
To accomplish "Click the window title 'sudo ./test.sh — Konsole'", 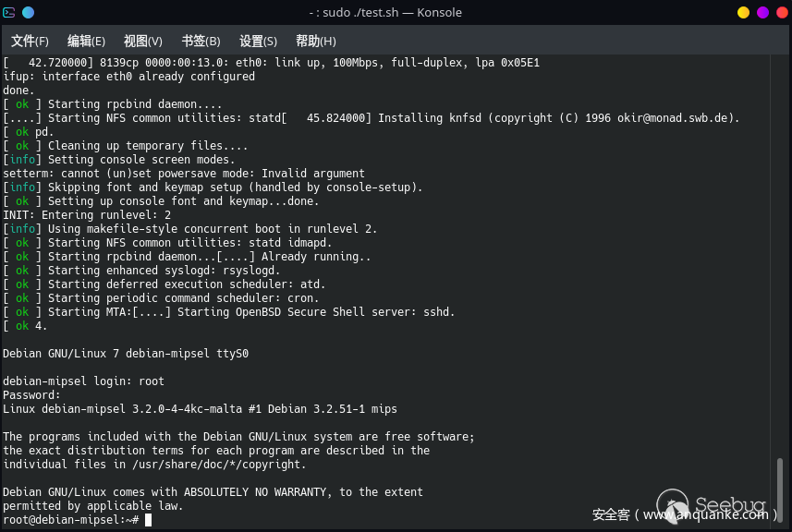I will click(x=385, y=12).
